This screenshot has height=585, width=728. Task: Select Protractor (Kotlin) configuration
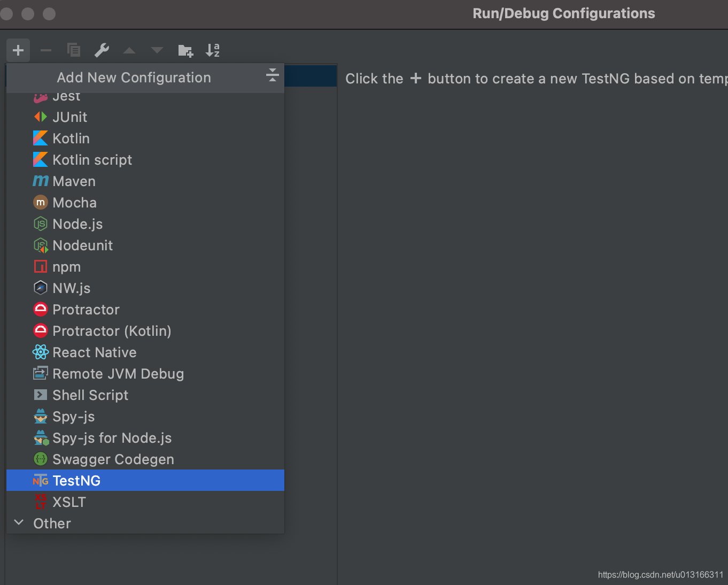point(145,330)
